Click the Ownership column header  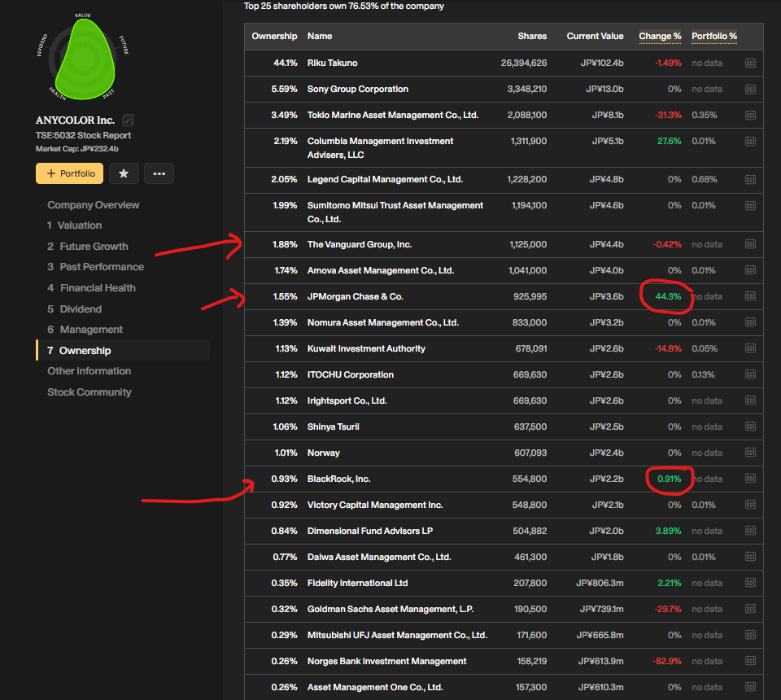coord(274,36)
